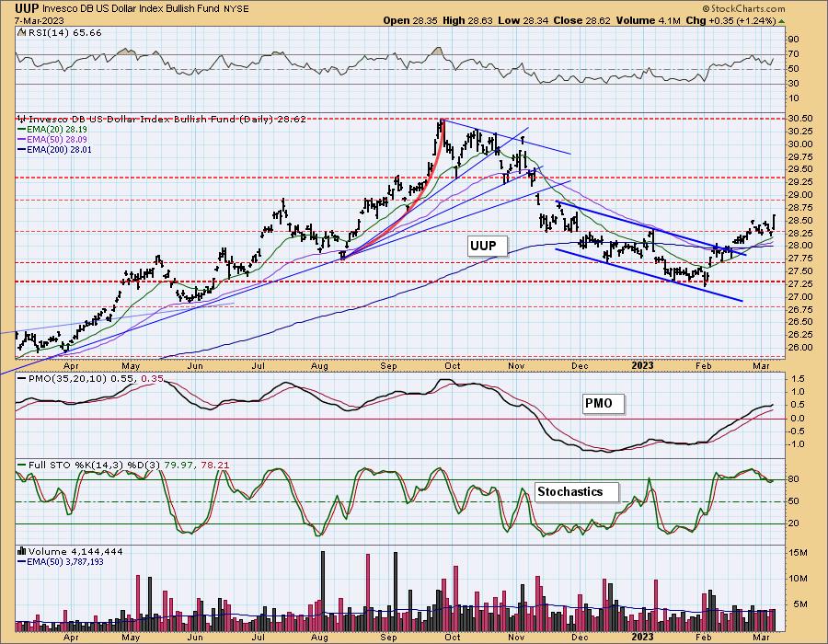Click the PMO 0.0 axis label

coord(797,419)
